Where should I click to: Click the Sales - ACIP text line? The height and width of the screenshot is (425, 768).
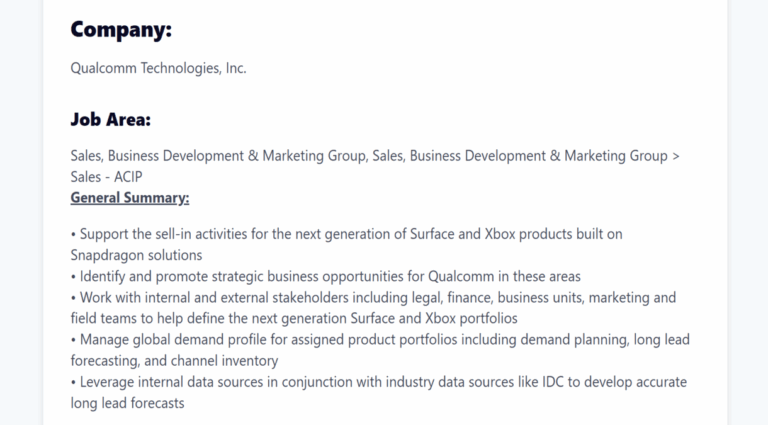point(106,177)
